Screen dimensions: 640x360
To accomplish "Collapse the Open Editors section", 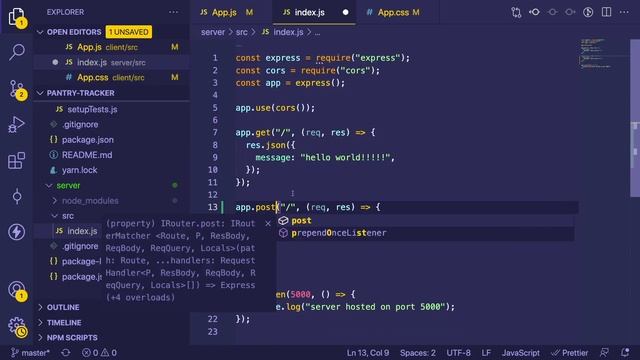I will click(x=40, y=32).
